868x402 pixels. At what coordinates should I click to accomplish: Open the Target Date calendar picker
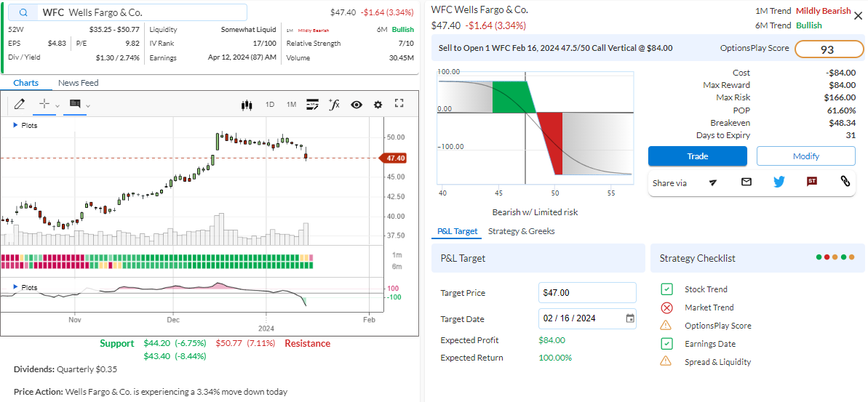[x=630, y=318]
